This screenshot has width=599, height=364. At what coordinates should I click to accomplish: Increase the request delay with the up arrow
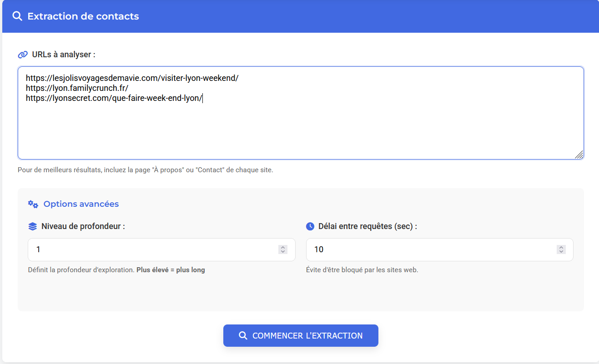click(x=561, y=247)
